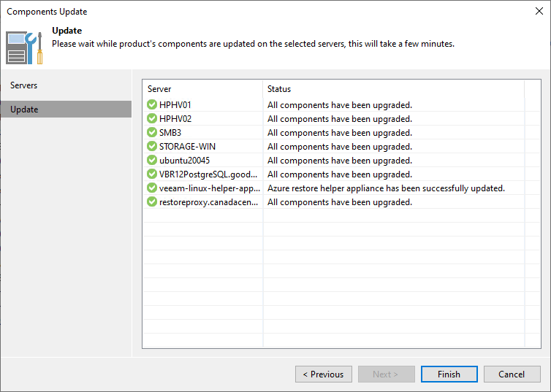Click the success icon for ubuntu20045

(x=152, y=160)
